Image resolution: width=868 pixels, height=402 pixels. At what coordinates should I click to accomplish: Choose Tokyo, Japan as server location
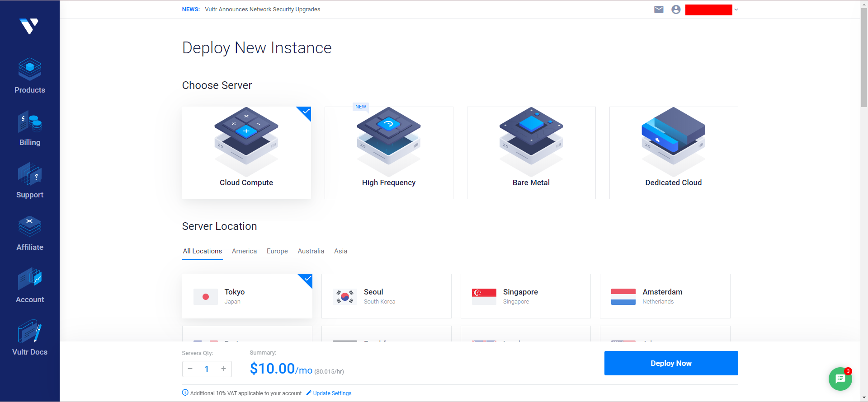tap(247, 296)
